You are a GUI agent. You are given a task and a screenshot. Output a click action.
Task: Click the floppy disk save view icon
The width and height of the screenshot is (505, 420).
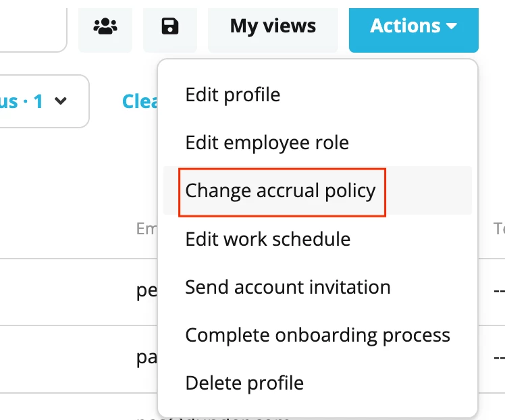point(170,30)
